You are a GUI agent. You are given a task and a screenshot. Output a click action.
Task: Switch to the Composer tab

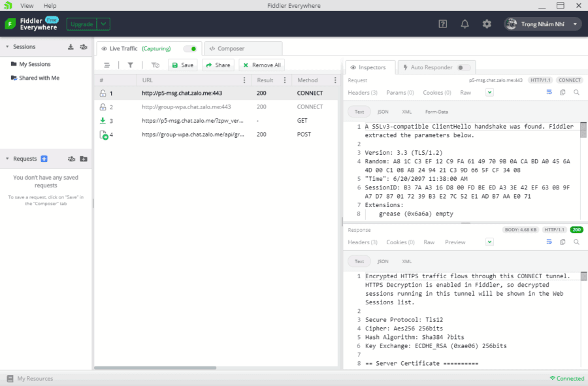pyautogui.click(x=244, y=49)
